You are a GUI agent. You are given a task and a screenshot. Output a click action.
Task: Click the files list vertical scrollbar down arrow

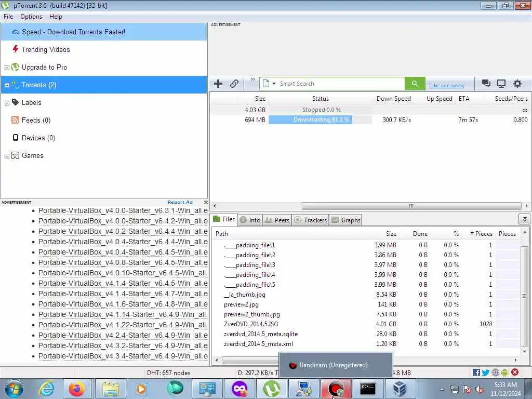coord(525,351)
